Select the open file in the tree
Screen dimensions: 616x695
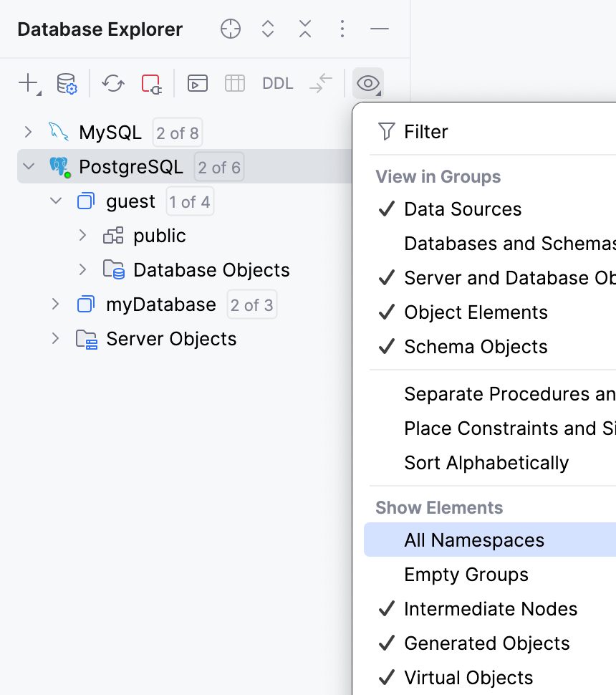tap(230, 29)
